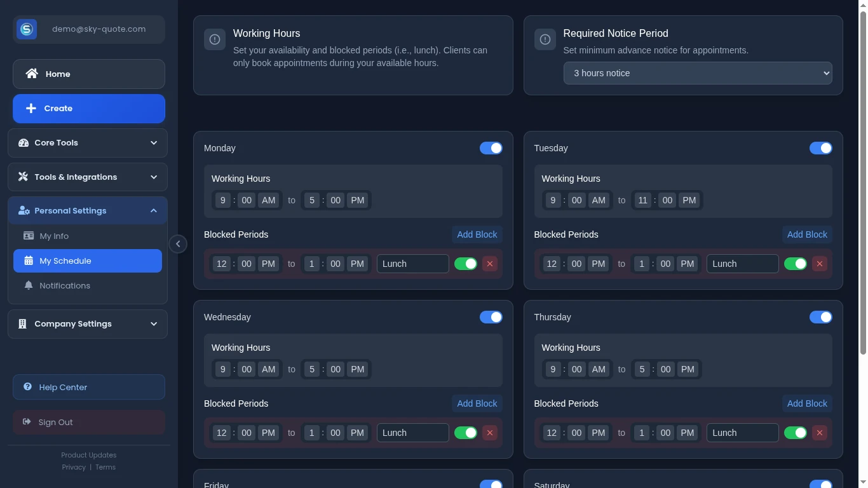Image resolution: width=868 pixels, height=488 pixels.
Task: Disable Saturday's availability toggle
Action: 821,484
